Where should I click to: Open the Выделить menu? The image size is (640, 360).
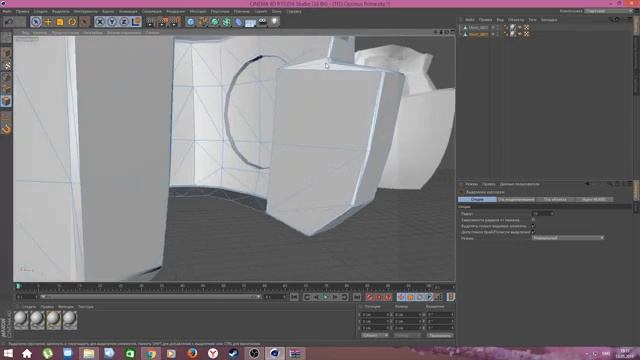(60, 11)
